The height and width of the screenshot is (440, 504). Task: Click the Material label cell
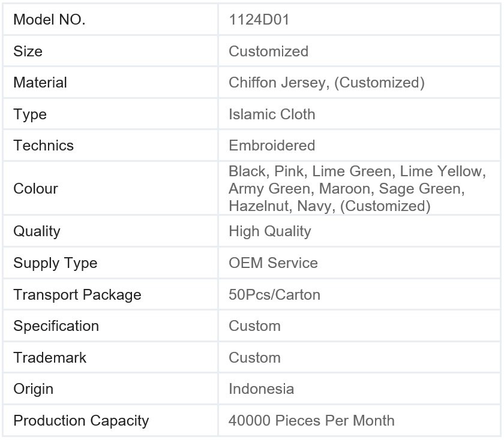(x=40, y=83)
